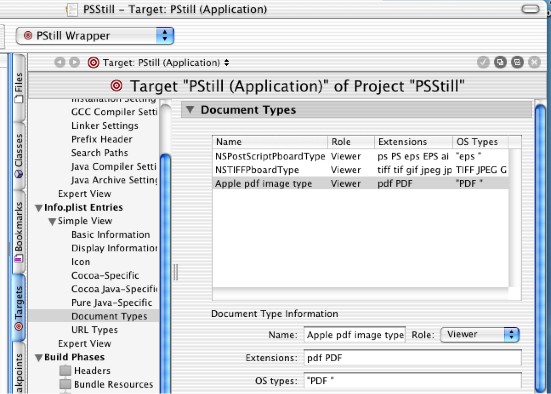
Task: Select Linker Settings in the list
Action: pyautogui.click(x=105, y=125)
